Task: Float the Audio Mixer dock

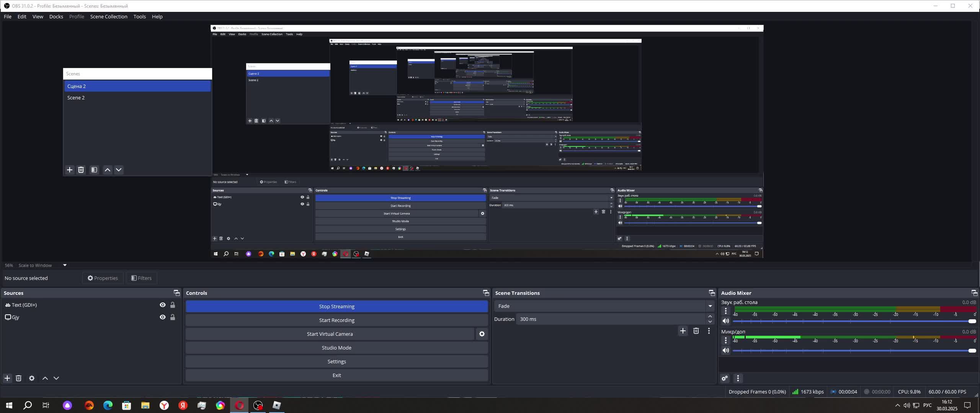Action: (974, 293)
